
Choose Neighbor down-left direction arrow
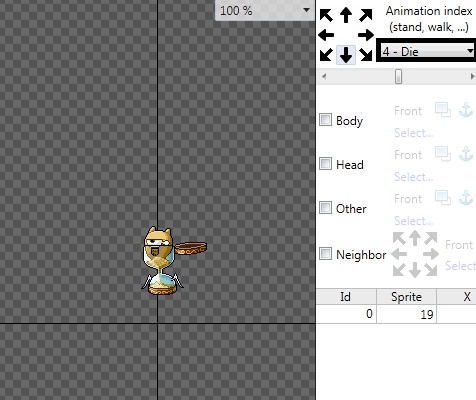[399, 270]
